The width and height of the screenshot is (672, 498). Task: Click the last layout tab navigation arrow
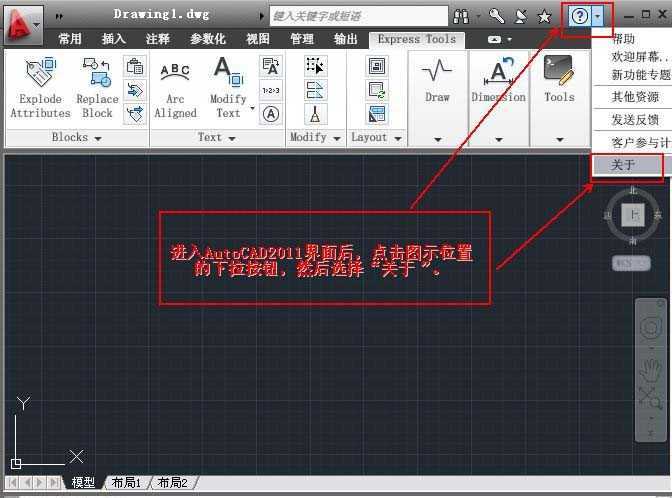point(54,483)
